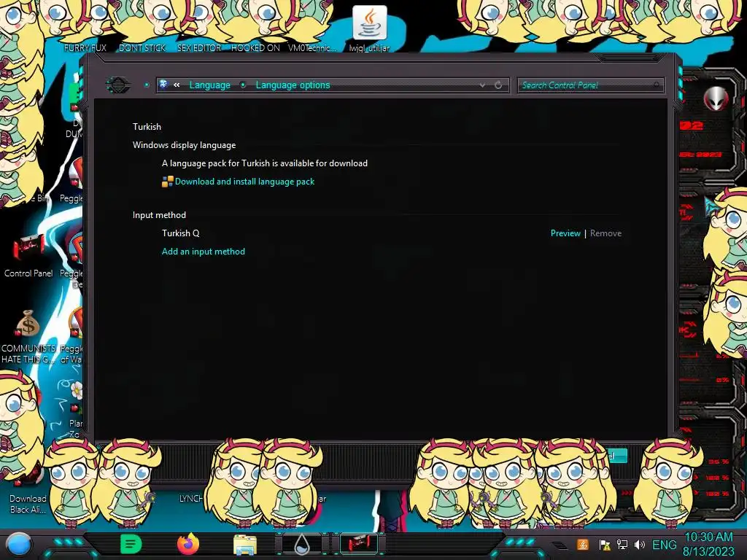Open the green chat app on the taskbar

131,544
